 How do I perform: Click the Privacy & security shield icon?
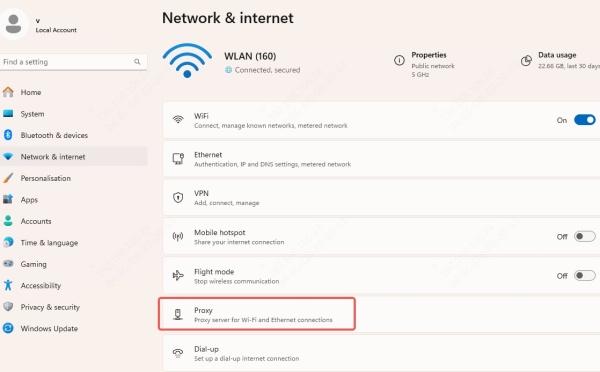click(8, 307)
